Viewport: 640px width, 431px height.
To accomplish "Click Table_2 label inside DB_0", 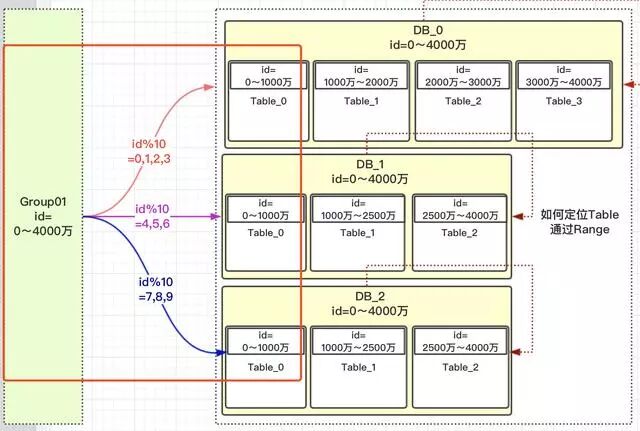I will click(463, 101).
